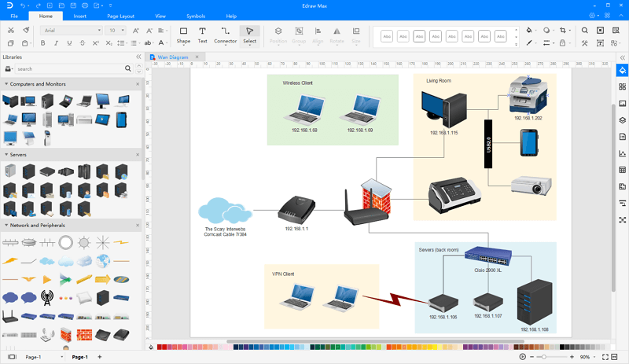This screenshot has width=629, height=364.
Task: Open the font size 10 dropdown
Action: [x=116, y=31]
